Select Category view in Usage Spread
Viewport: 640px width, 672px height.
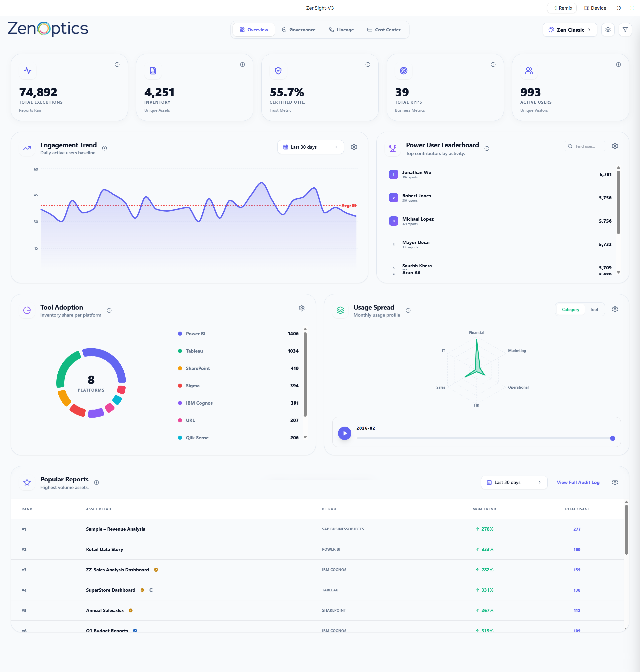click(570, 309)
